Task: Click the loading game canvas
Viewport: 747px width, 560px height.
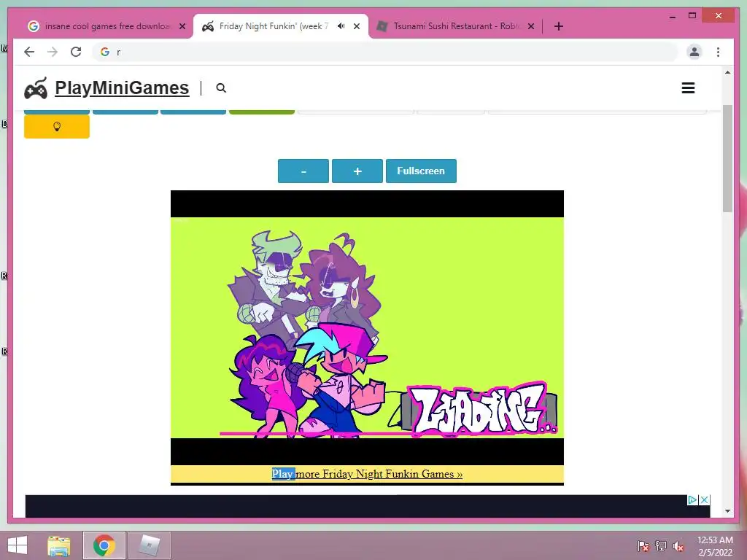Action: [x=368, y=327]
